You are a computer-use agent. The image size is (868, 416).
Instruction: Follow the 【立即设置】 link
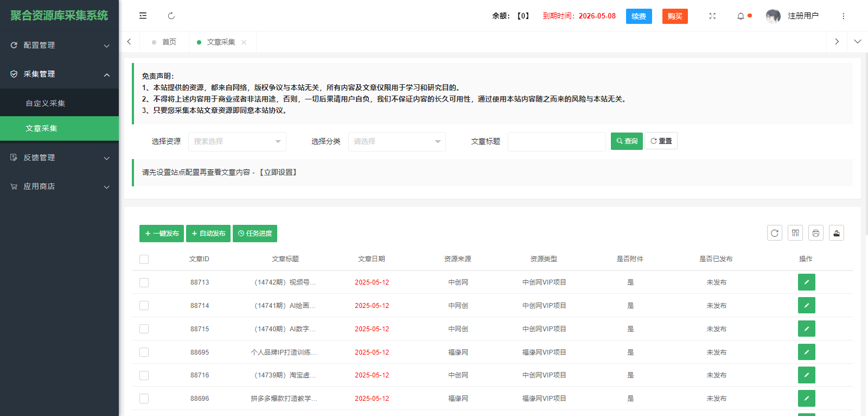[278, 173]
